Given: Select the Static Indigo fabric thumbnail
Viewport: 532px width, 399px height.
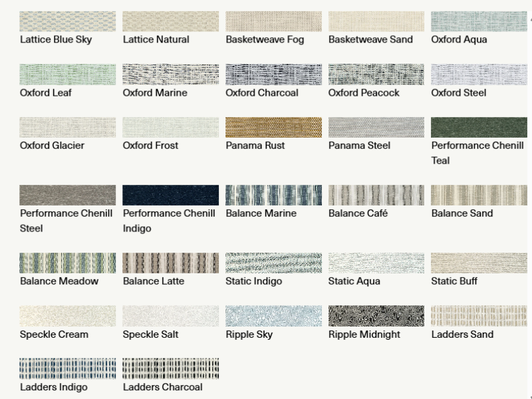Looking at the screenshot, I should coord(273,263).
